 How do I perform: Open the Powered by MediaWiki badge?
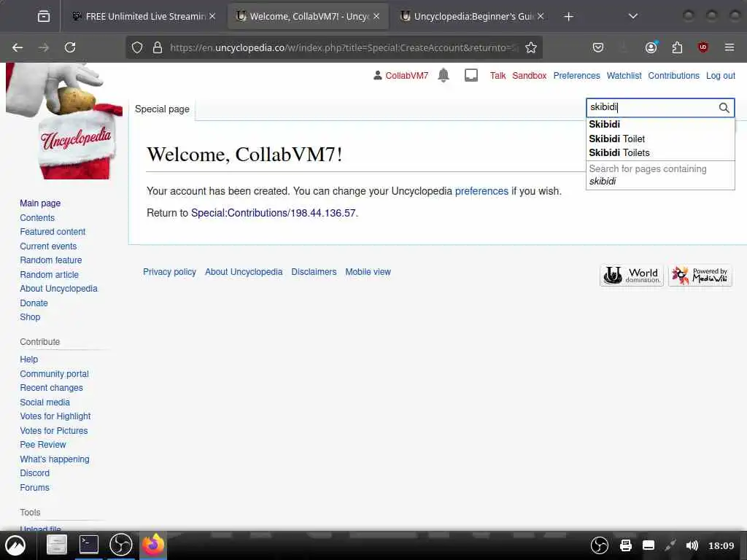(x=700, y=275)
